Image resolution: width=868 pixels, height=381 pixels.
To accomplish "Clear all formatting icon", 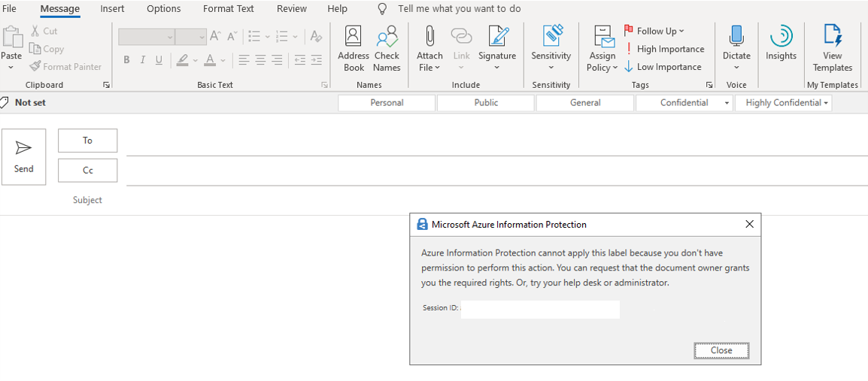I will 316,37.
